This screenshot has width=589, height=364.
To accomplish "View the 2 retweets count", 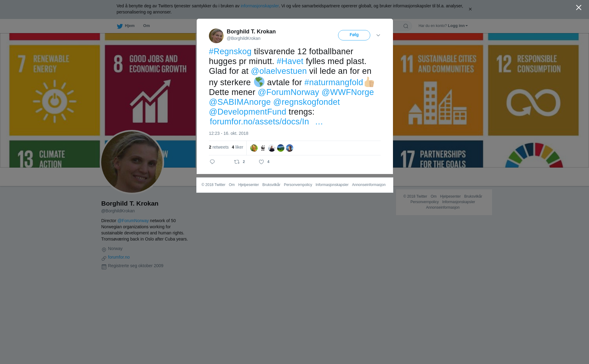I will (219, 147).
